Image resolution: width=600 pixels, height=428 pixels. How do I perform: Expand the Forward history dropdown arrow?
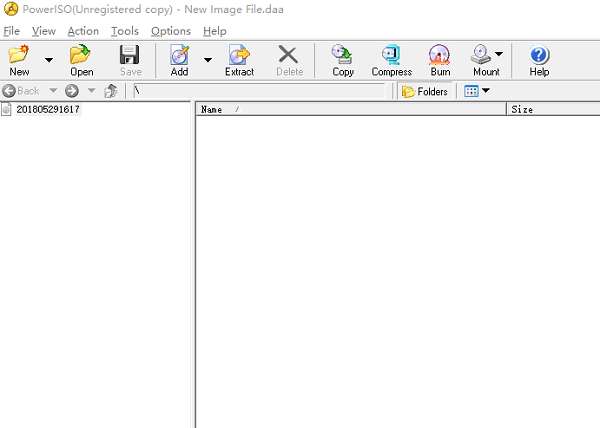click(91, 91)
